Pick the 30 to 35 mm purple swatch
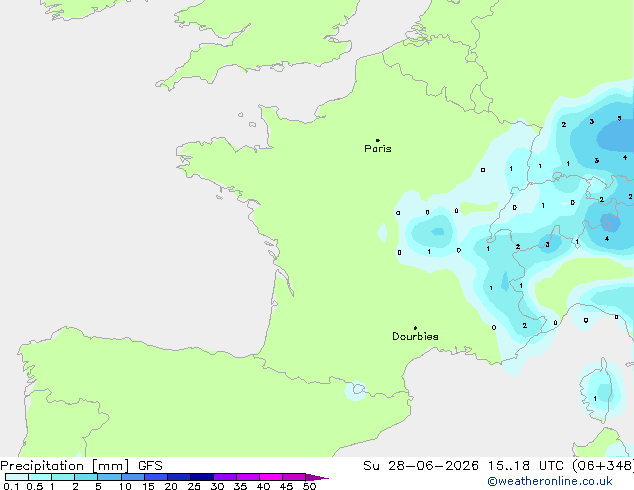634x490 pixels. (225, 477)
